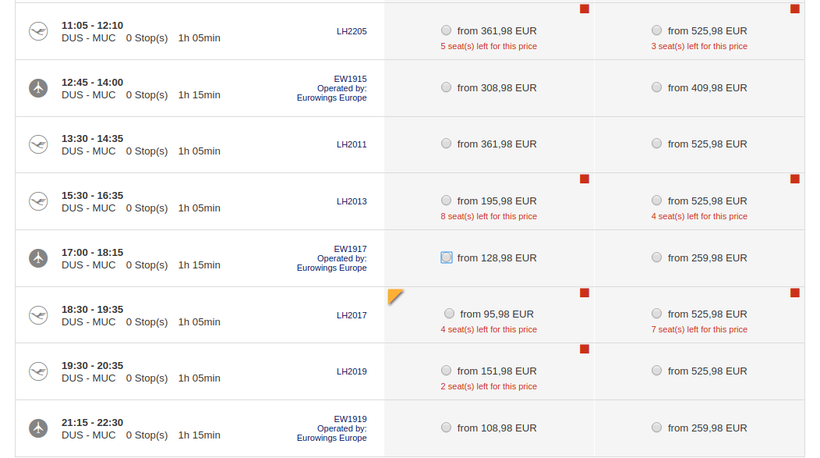The image size is (820, 458).
Task: Choose the 95,98 EUR fare for LH2017
Action: tap(449, 314)
